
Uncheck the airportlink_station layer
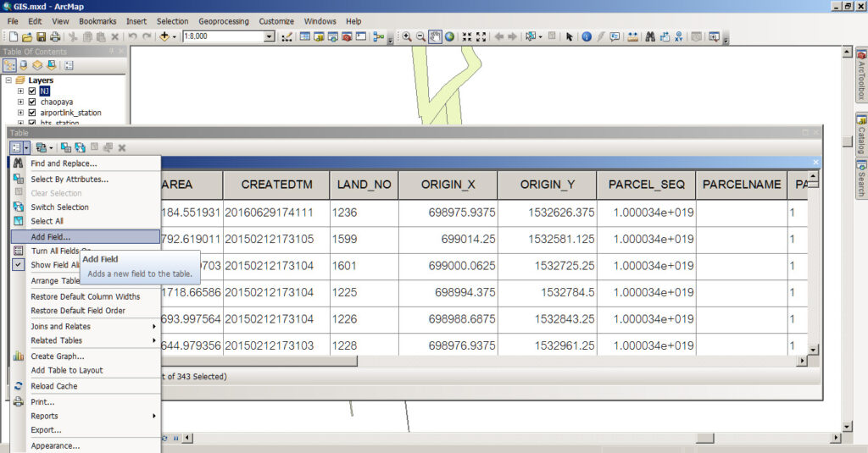coord(32,113)
